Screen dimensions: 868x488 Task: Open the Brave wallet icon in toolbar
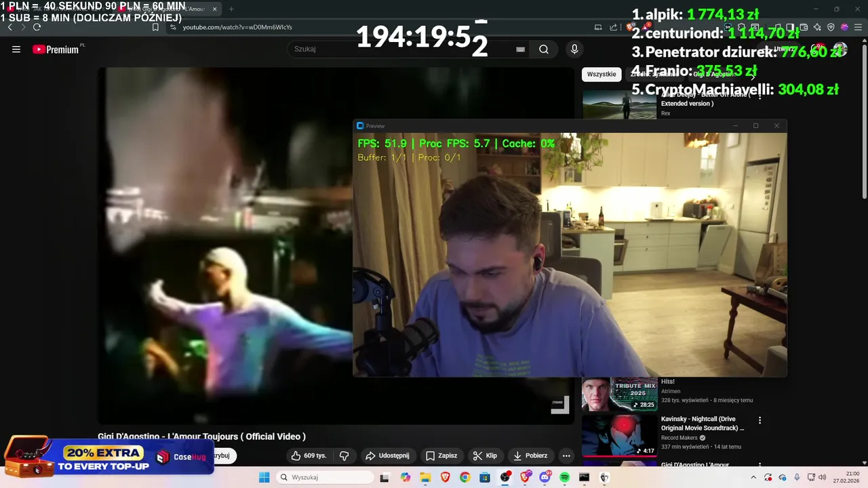click(x=804, y=27)
